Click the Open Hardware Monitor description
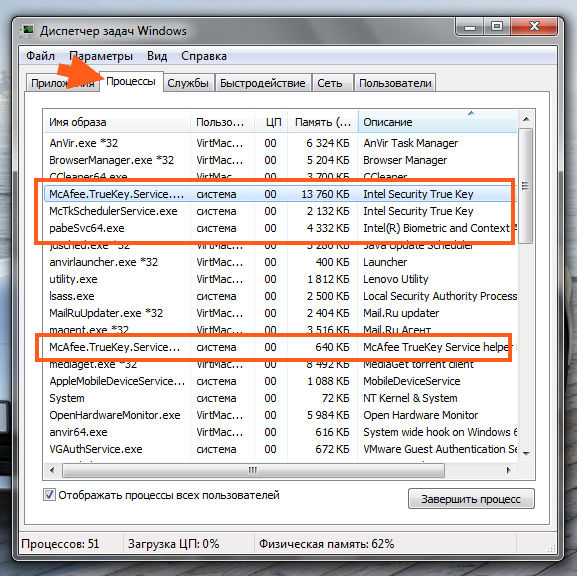The image size is (577, 576). click(x=420, y=415)
